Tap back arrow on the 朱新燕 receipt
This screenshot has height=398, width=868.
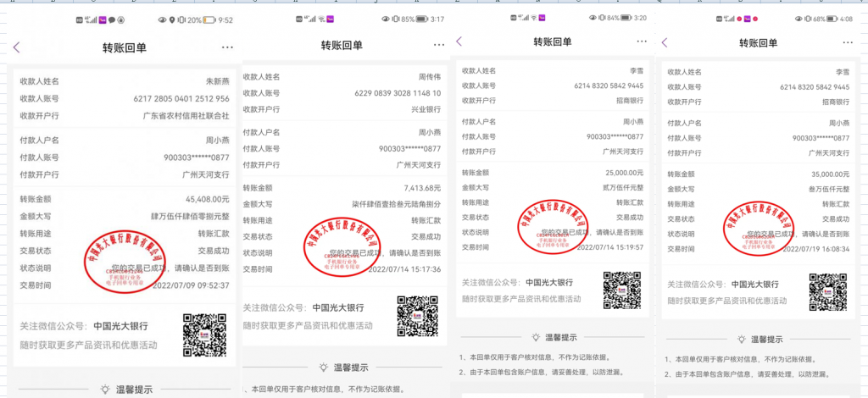[x=16, y=47]
